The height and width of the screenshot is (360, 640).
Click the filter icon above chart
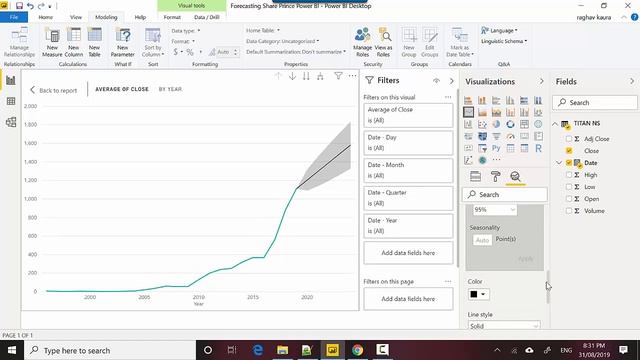338,76
